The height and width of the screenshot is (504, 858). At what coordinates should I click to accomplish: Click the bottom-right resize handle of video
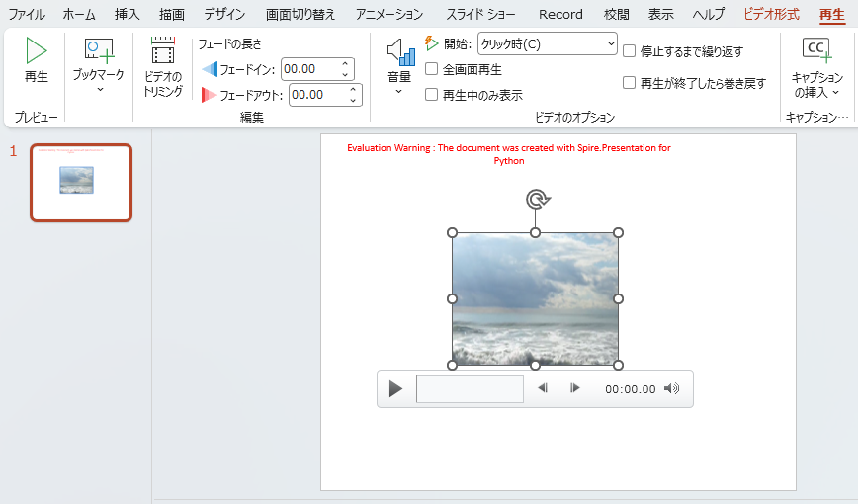click(618, 365)
